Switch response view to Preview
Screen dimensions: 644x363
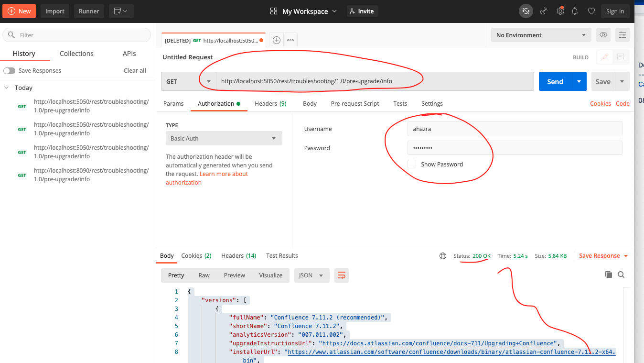tap(235, 275)
